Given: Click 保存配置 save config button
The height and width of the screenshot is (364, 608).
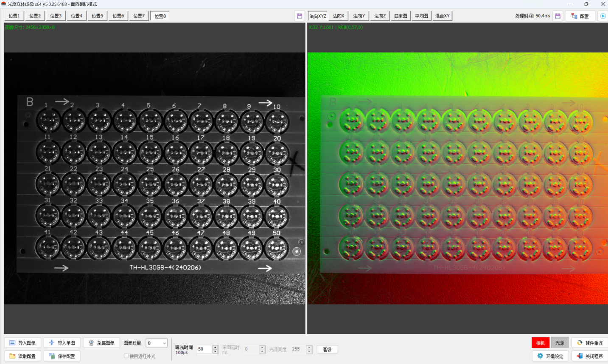Looking at the screenshot, I should click(62, 356).
